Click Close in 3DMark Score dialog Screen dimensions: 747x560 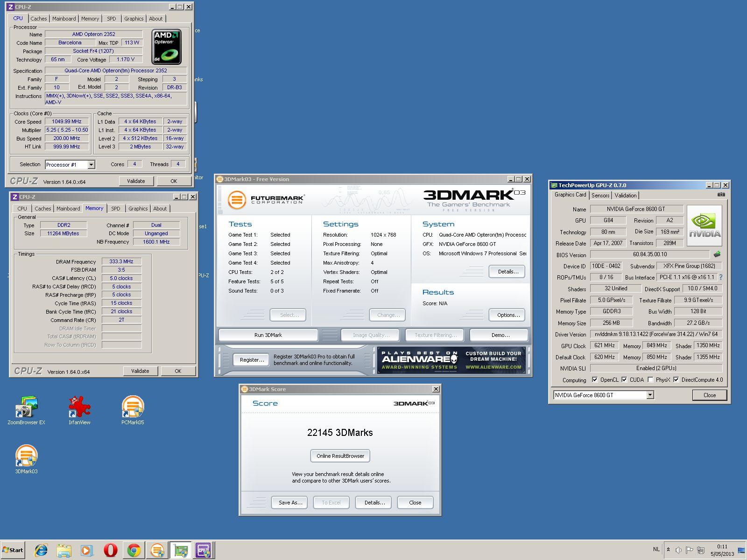[x=415, y=503]
